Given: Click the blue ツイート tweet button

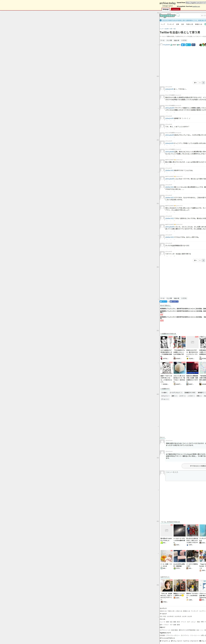Looking at the screenshot, I should [x=163, y=301].
